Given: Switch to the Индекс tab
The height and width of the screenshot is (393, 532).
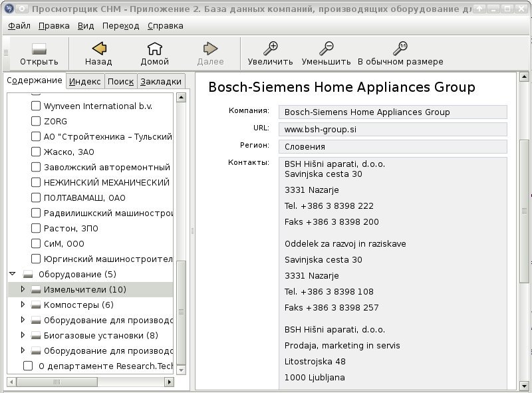Looking at the screenshot, I should (x=85, y=81).
